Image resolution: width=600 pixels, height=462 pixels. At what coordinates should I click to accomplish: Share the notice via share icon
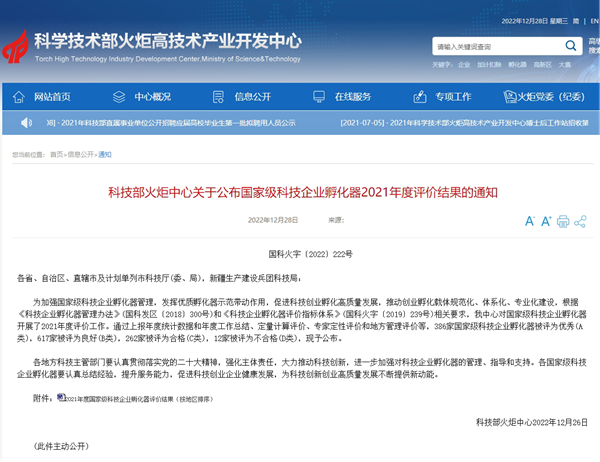[581, 221]
